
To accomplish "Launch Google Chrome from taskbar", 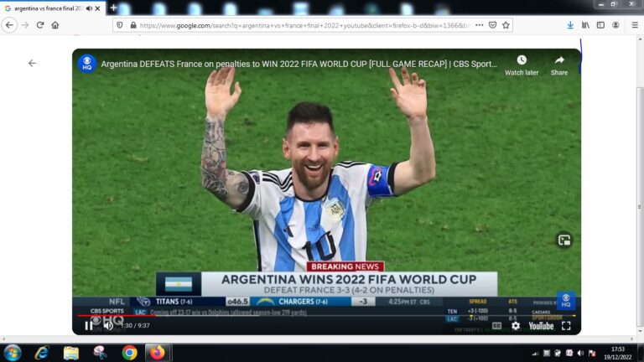I will [x=129, y=353].
